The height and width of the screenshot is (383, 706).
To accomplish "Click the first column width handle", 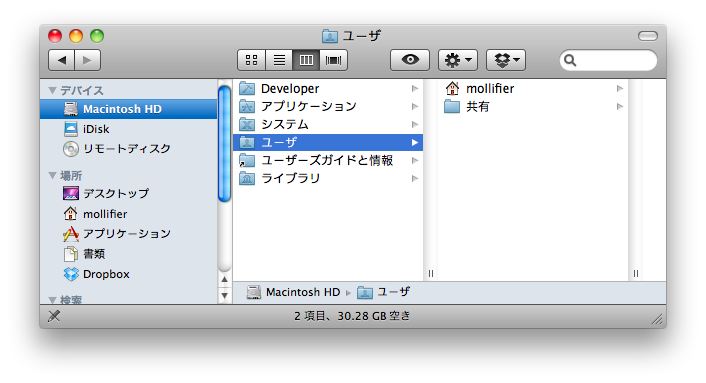I will coord(430,273).
